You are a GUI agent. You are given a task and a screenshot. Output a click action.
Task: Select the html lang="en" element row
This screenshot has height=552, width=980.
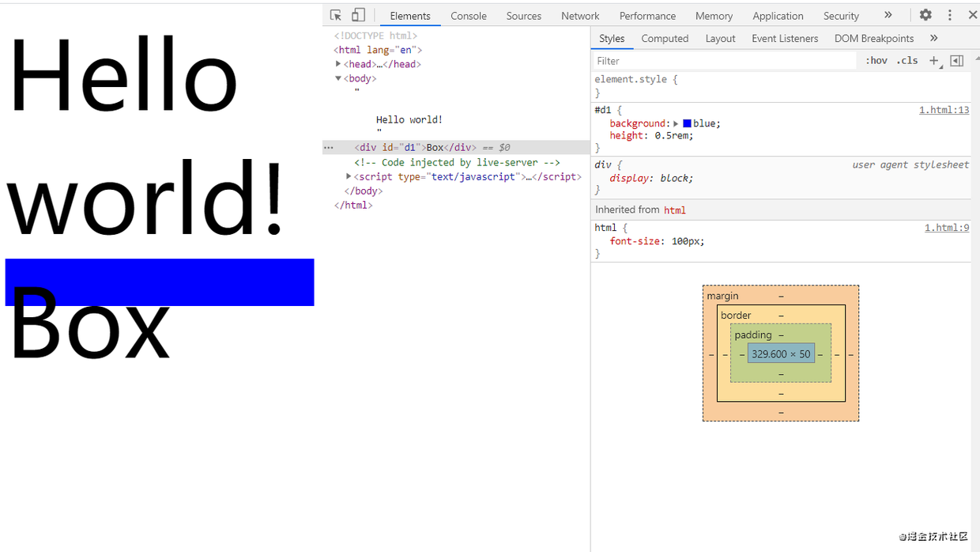point(378,50)
